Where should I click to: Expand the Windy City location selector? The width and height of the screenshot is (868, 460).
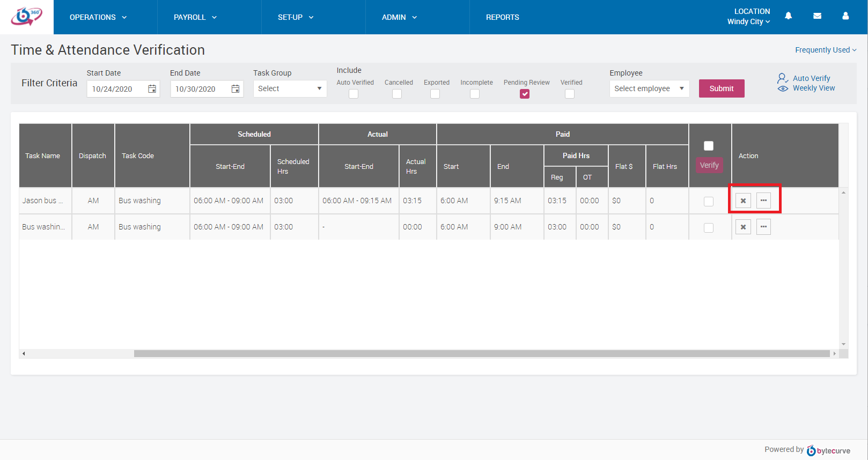tap(748, 21)
